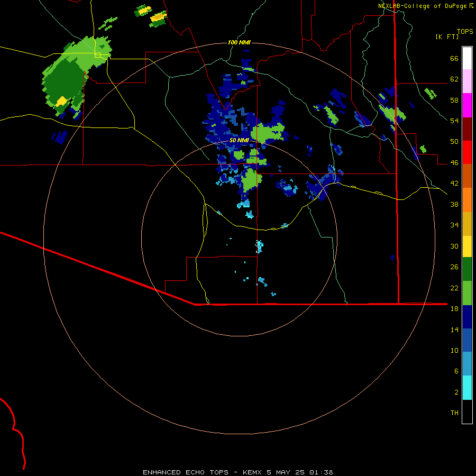Click the '34' legend value

454,225
